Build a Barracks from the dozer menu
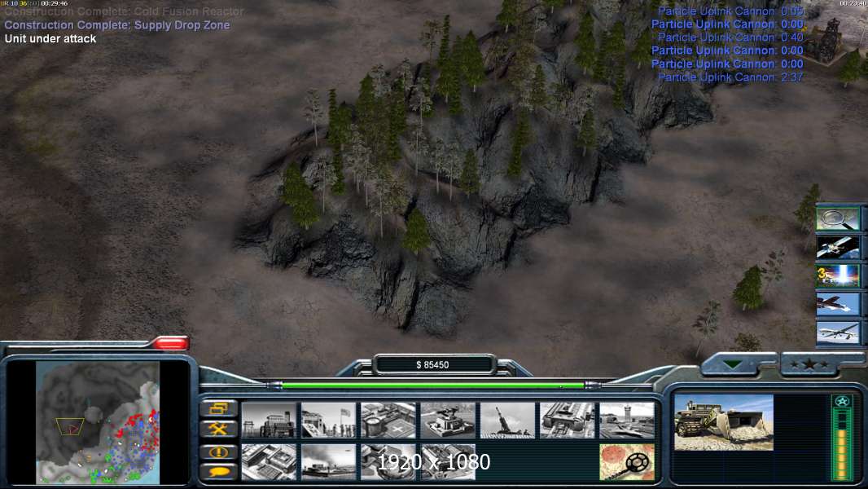 tap(328, 421)
